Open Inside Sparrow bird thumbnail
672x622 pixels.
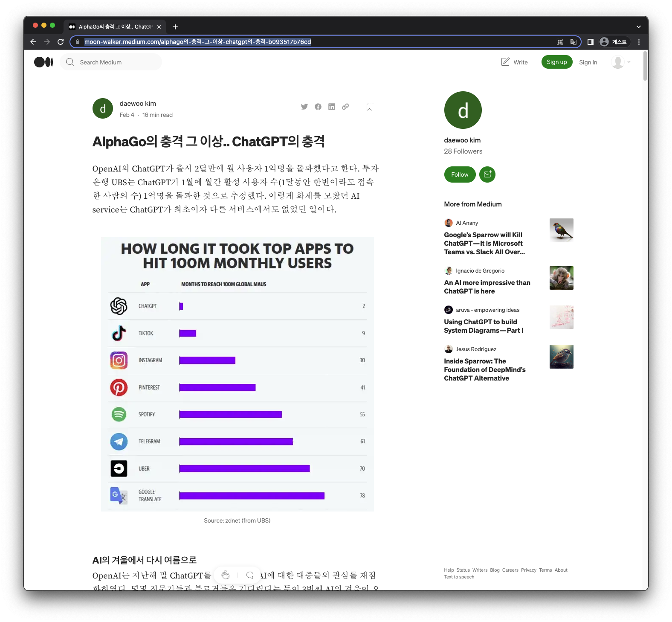[x=562, y=357]
